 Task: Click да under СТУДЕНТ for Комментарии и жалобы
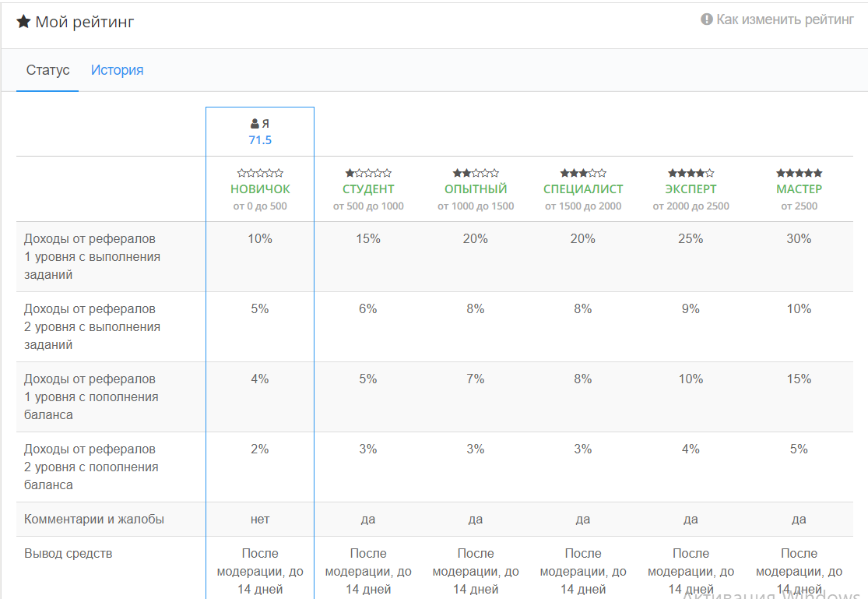tap(368, 520)
